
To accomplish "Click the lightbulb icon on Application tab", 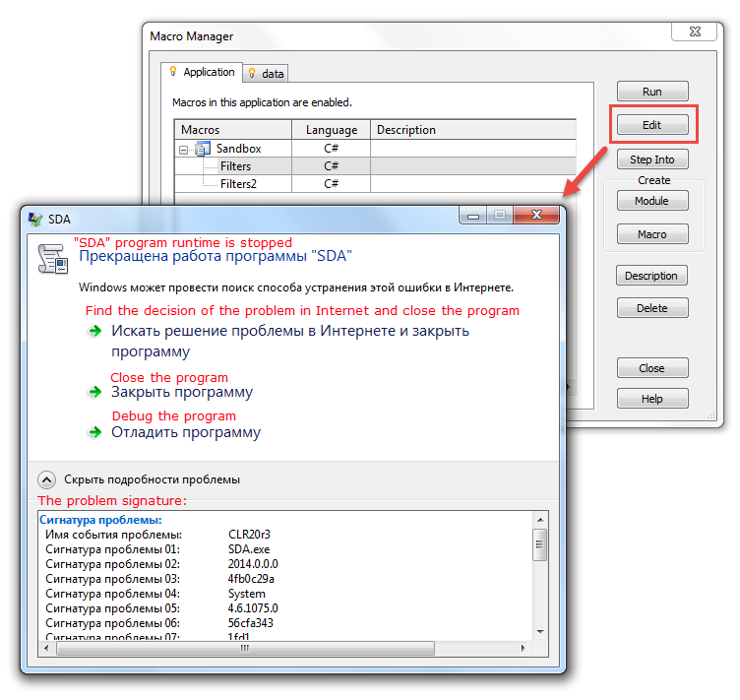I will tap(173, 71).
